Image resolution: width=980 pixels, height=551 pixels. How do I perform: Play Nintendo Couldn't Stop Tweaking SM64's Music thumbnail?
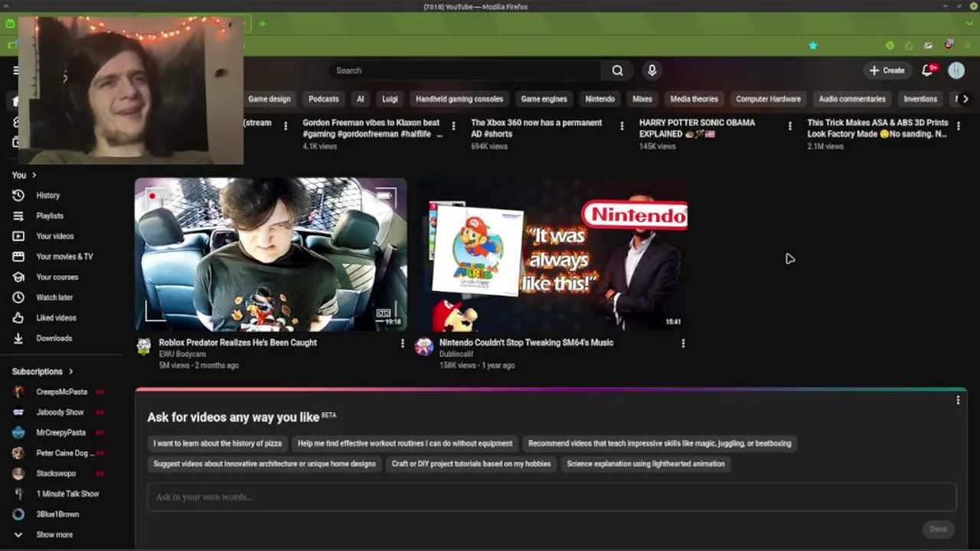[552, 254]
